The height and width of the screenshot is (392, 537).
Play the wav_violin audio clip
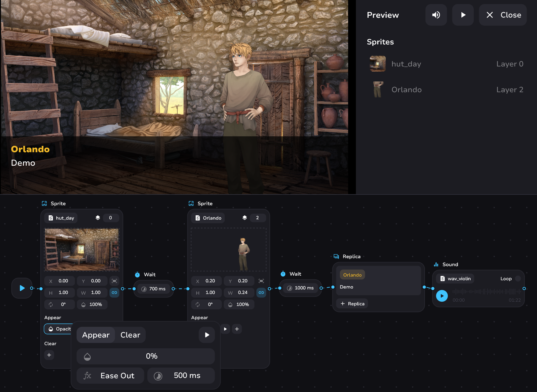coord(442,296)
